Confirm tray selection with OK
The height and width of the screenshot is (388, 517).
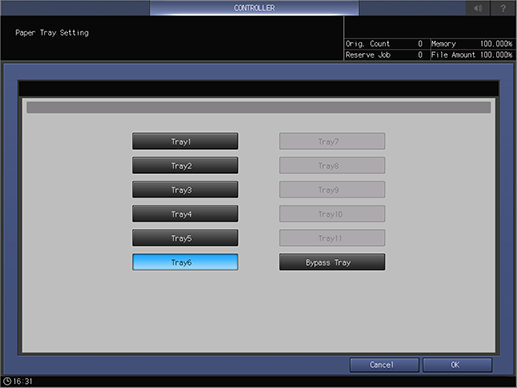pos(457,365)
